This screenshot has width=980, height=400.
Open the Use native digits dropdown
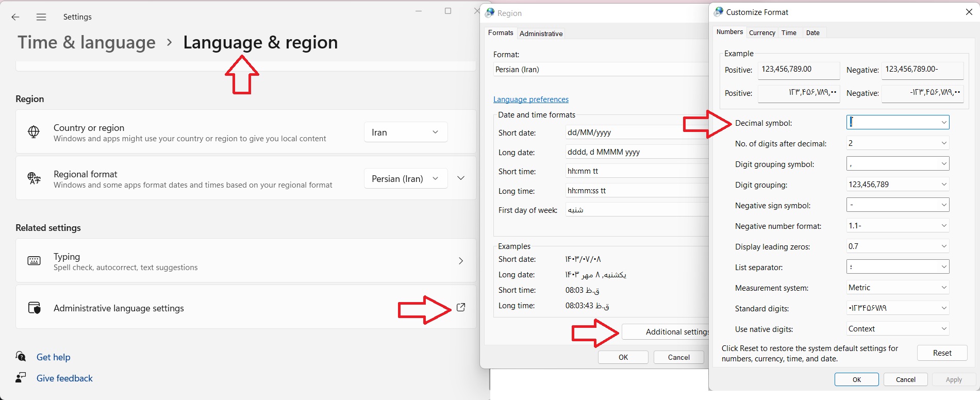point(898,328)
